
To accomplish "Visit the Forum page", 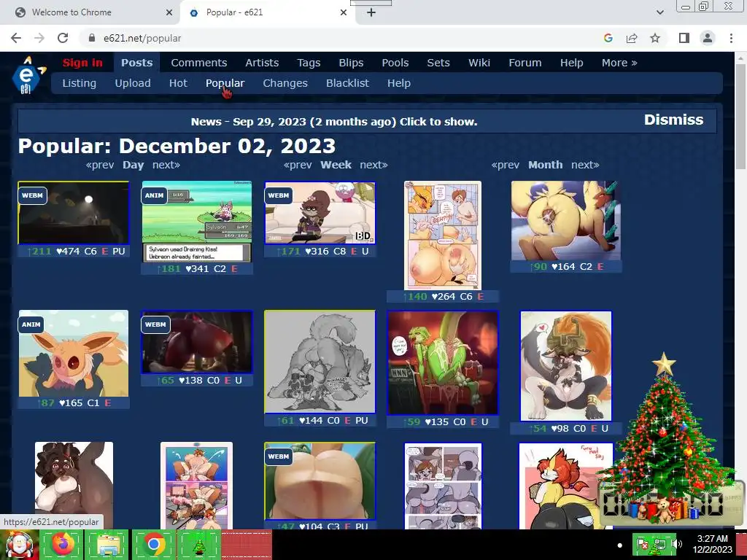I will (525, 63).
